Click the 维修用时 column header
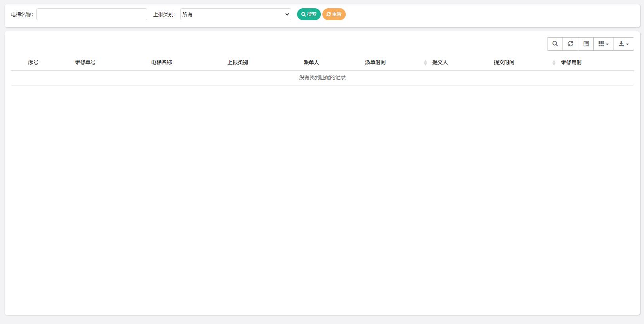Image resolution: width=644 pixels, height=324 pixels. click(571, 62)
